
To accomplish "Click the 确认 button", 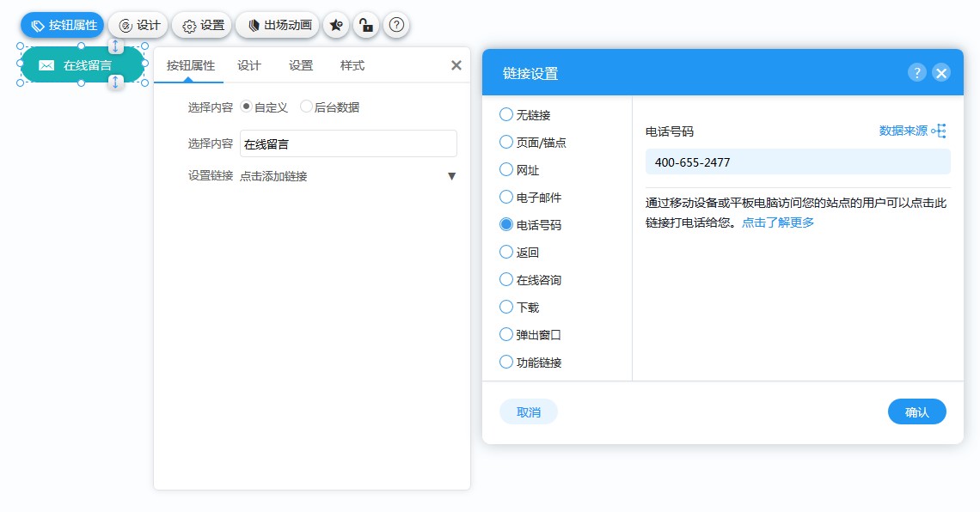I will (x=916, y=411).
